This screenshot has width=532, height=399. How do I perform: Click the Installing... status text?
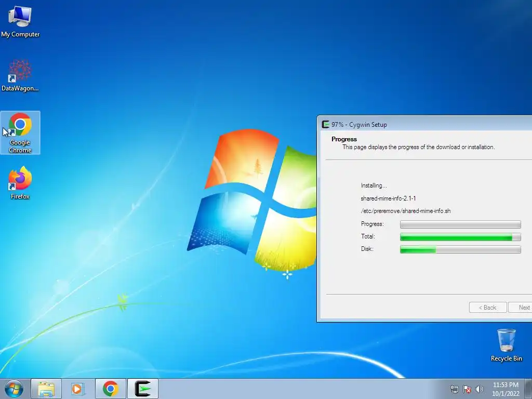click(x=374, y=185)
